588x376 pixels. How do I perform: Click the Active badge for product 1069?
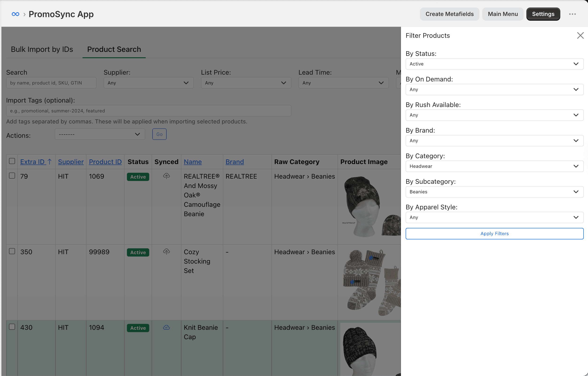point(138,177)
